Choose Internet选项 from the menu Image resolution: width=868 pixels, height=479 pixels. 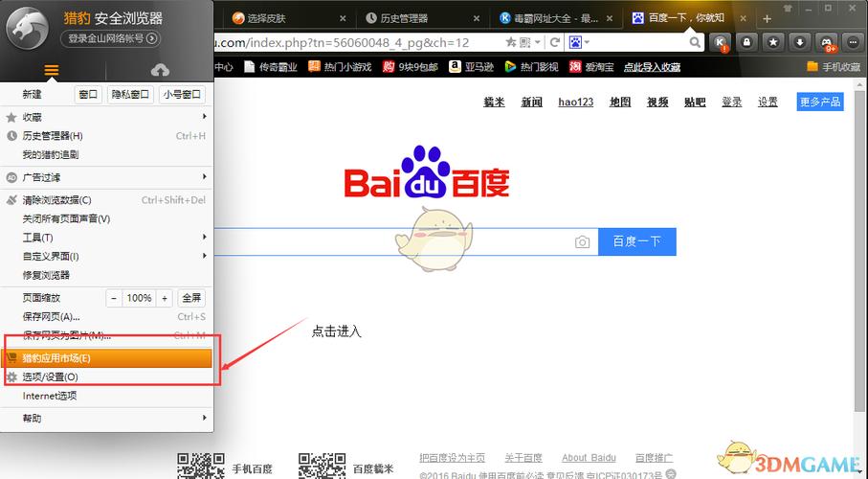point(106,396)
